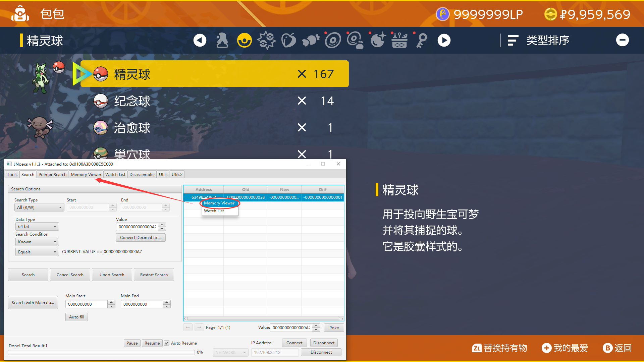The image size is (644, 362).
Task: Click the IP address 192.168.2.212 field
Action: 275,353
